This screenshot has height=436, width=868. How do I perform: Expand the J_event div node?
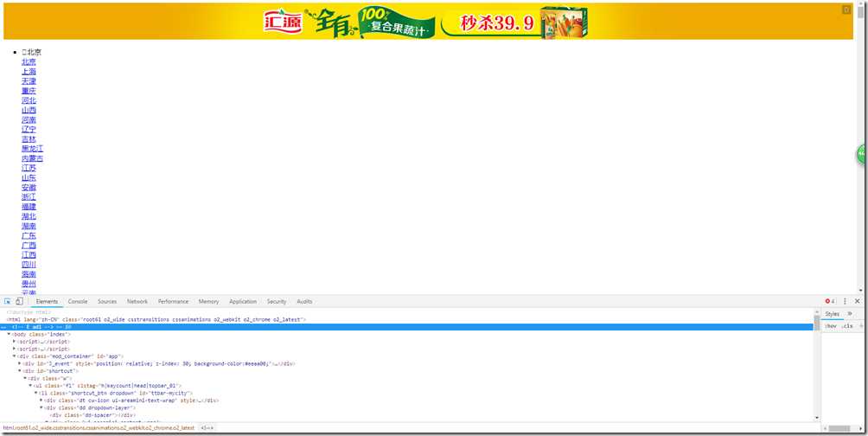pos(20,363)
